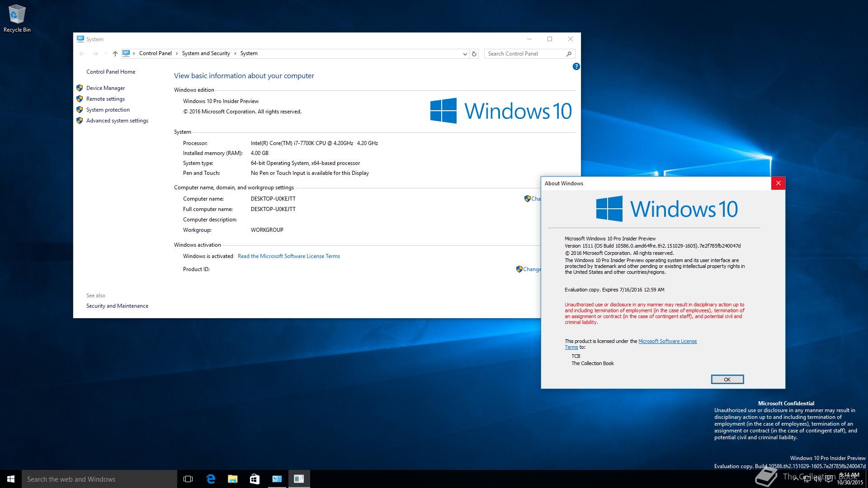Click the refresh icon in address bar
The height and width of the screenshot is (488, 868).
tap(474, 54)
